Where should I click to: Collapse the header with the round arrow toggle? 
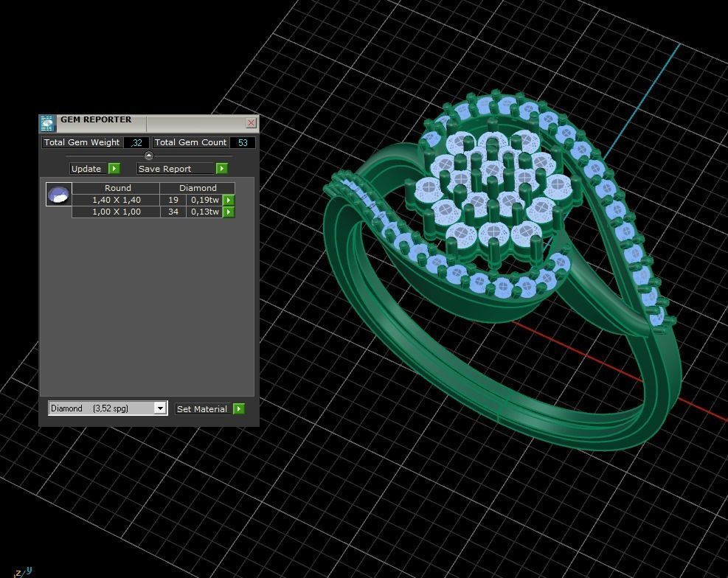(148, 156)
